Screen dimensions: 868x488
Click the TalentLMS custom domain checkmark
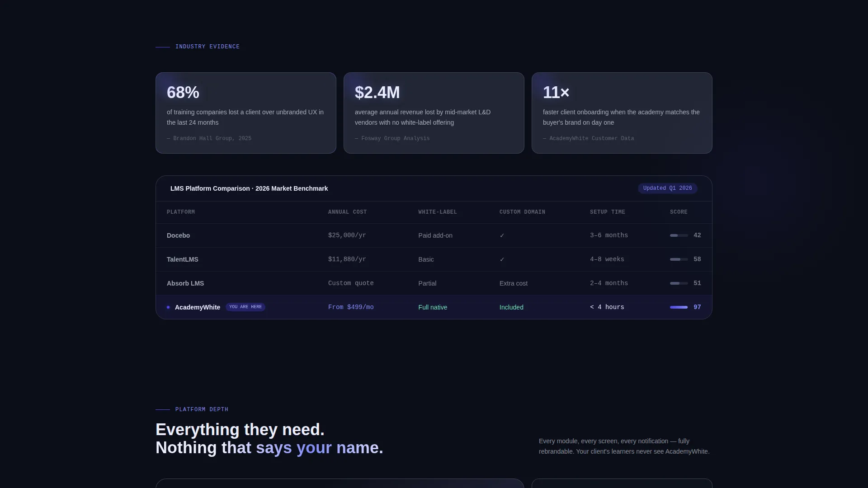point(502,259)
